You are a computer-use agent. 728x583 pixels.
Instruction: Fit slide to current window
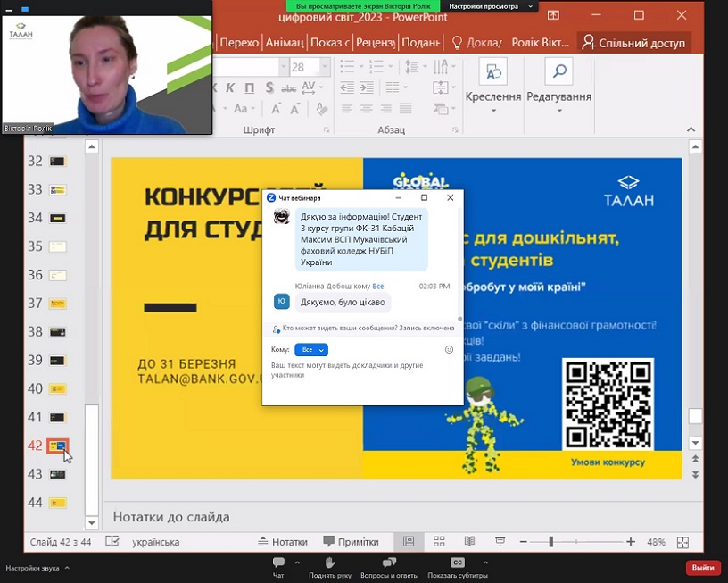pos(683,542)
